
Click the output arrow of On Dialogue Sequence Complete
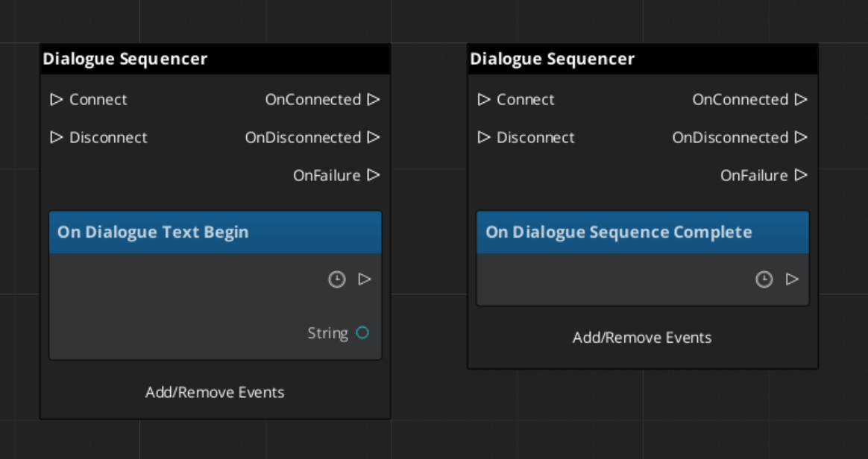pyautogui.click(x=792, y=279)
